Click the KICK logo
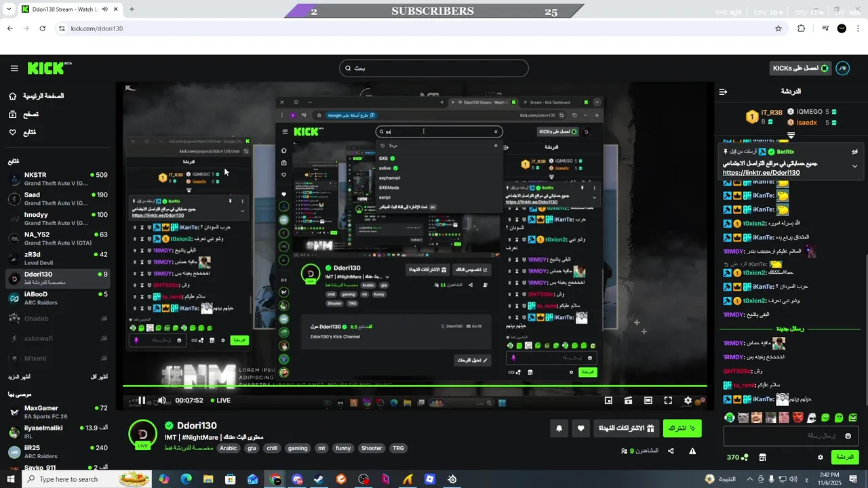868x488 pixels. 49,68
